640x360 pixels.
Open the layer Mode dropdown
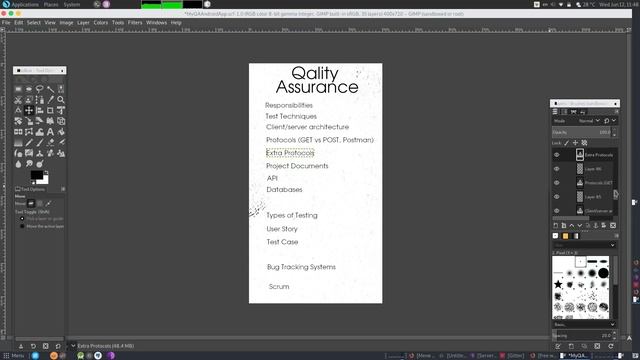[x=589, y=121]
